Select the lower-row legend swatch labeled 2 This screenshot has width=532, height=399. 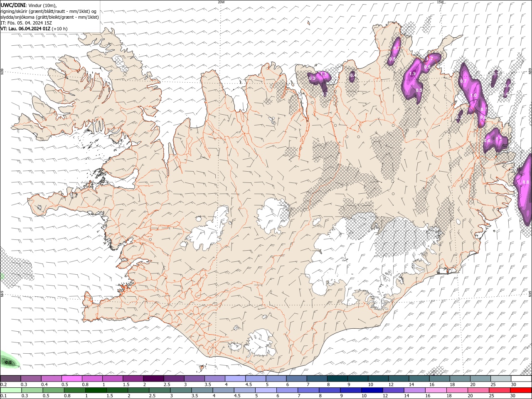click(138, 390)
